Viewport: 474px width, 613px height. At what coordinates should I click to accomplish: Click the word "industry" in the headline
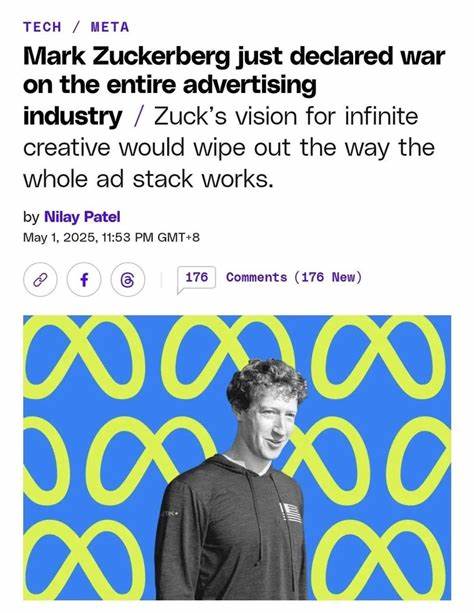click(73, 117)
